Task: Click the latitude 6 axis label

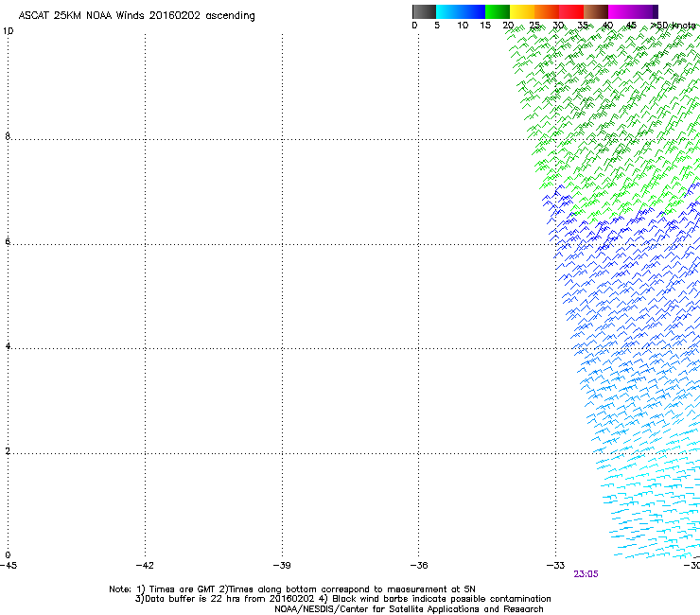Action: coord(8,241)
